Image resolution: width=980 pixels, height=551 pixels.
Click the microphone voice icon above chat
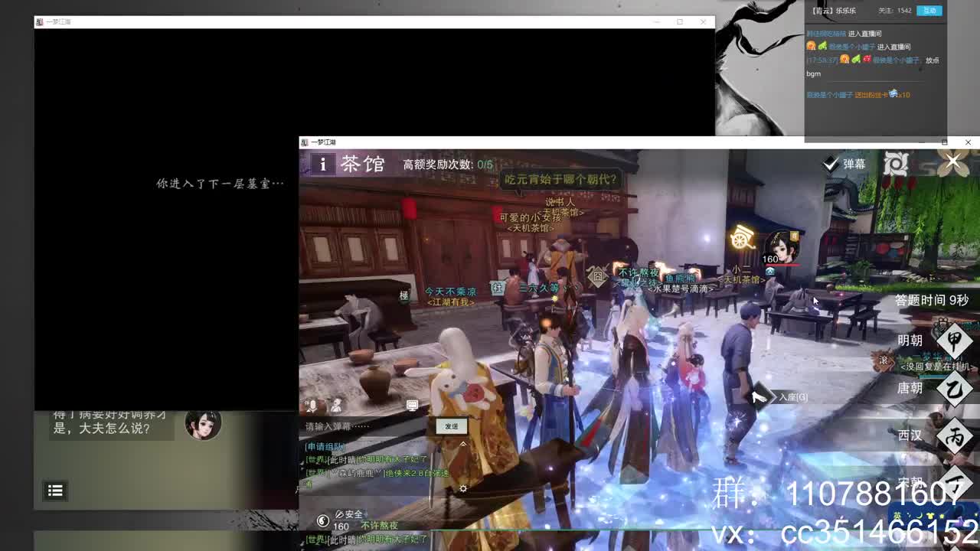pos(312,405)
